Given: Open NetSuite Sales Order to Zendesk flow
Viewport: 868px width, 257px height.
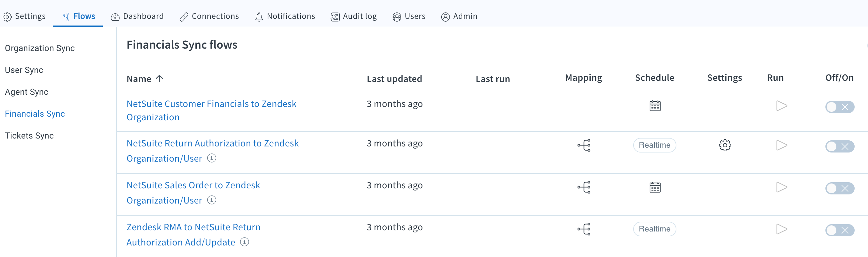Looking at the screenshot, I should coord(193,193).
